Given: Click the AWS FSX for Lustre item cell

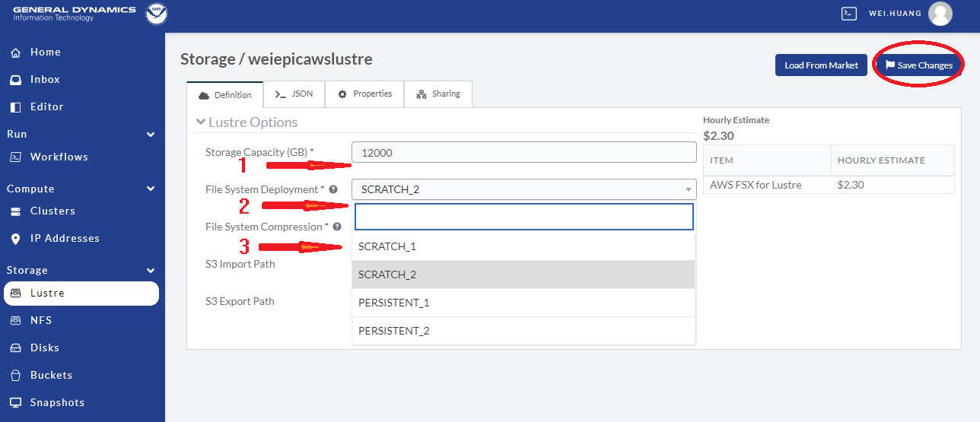Looking at the screenshot, I should tap(767, 185).
